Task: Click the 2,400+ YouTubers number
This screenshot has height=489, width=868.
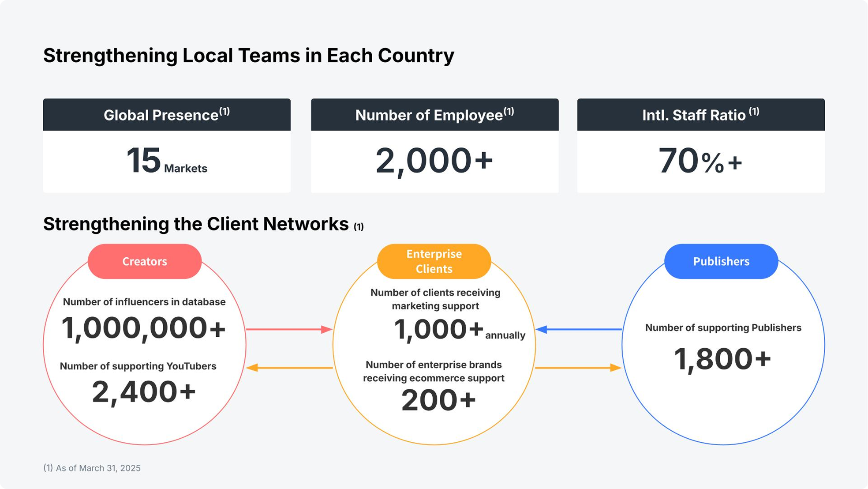Action: pos(144,392)
